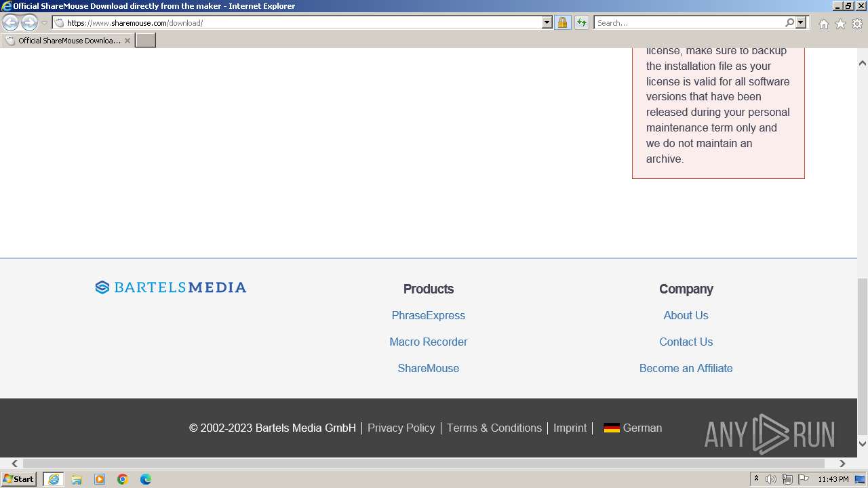868x488 pixels.
Task: Click the Bartels Media logo
Action: click(171, 287)
